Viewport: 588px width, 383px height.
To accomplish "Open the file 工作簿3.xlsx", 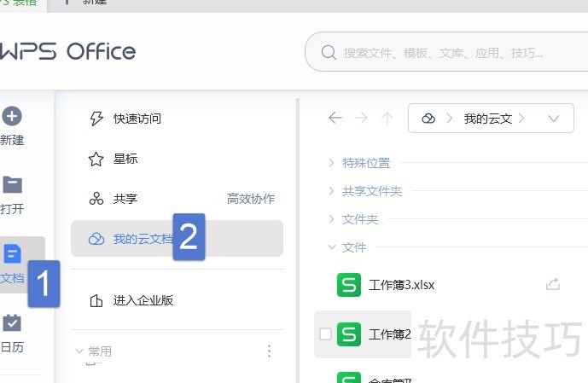I will pos(402,285).
